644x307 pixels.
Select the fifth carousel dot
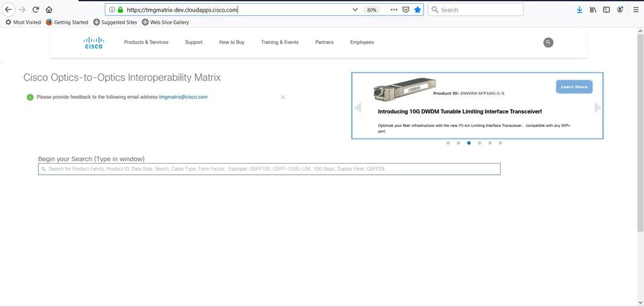pos(490,143)
